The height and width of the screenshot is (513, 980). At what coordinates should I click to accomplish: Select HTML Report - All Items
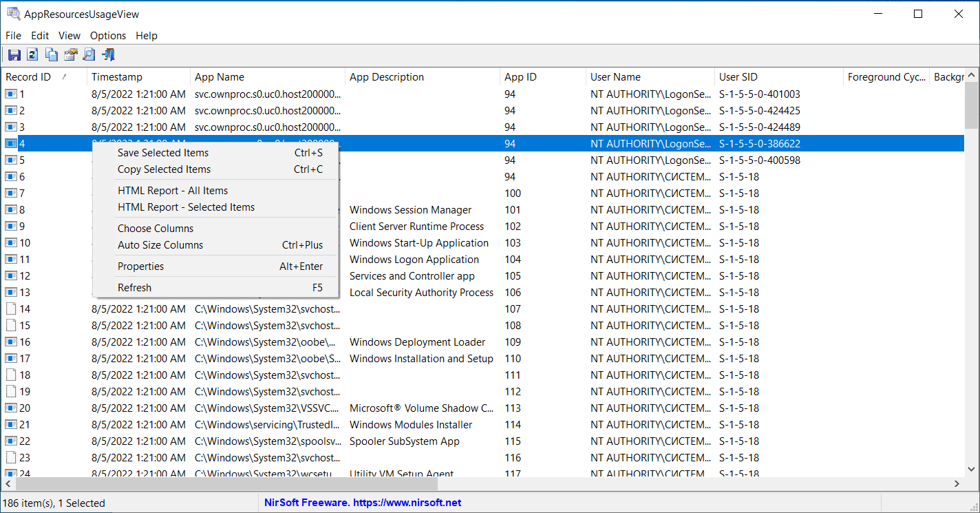(215, 191)
